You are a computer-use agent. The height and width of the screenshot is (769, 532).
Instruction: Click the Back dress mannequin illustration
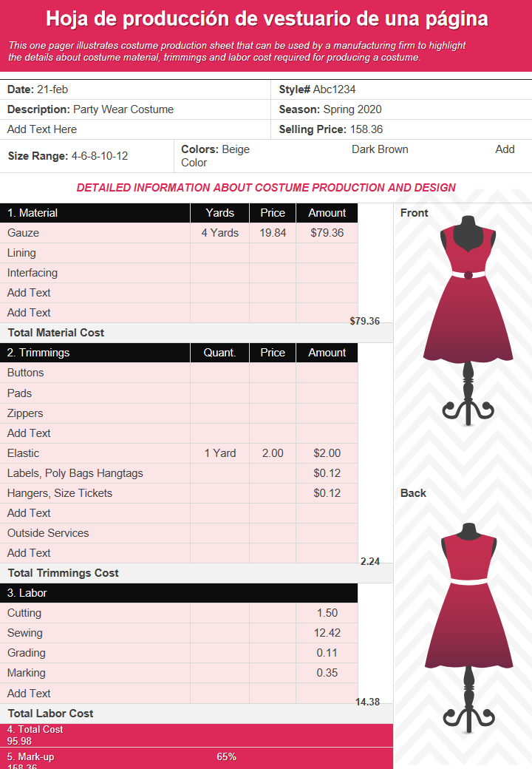(468, 628)
